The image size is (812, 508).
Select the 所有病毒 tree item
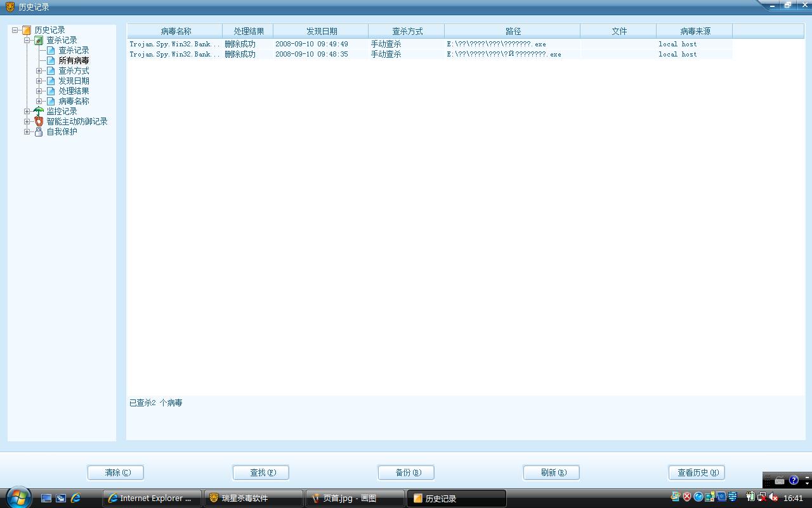74,60
